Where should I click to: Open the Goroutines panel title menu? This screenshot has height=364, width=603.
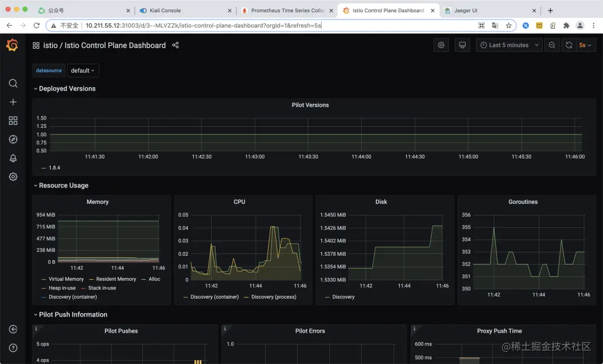tap(523, 202)
